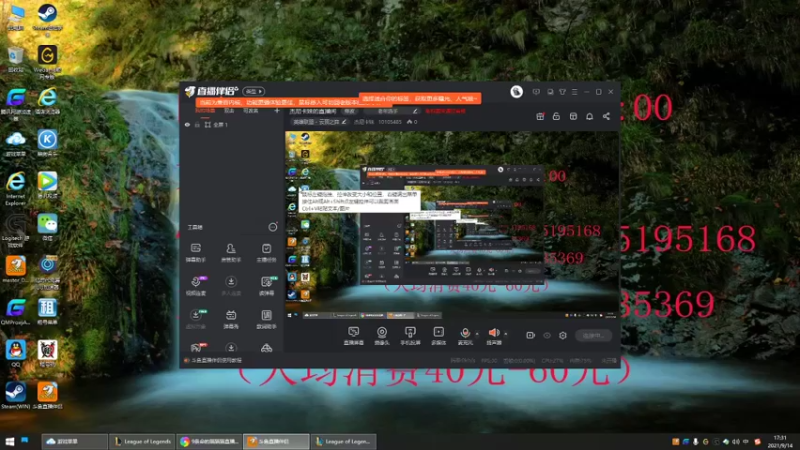
Task: Click toolbox circular refresh icon
Action: [273, 227]
